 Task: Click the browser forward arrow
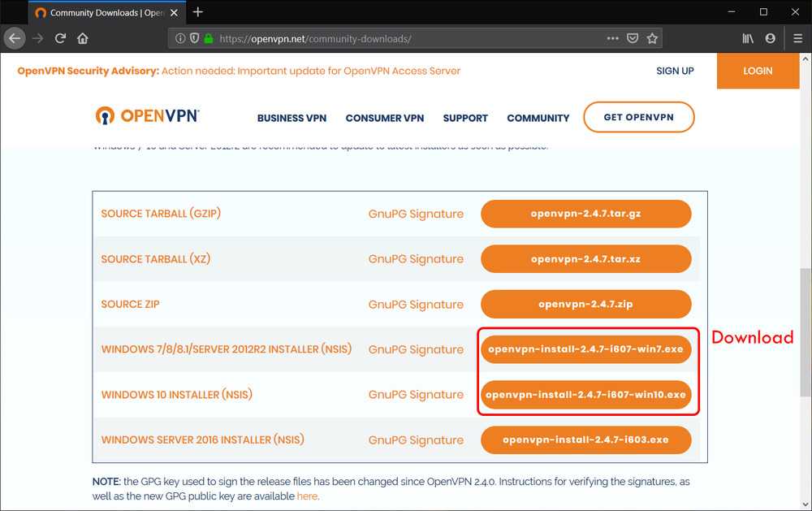coord(37,38)
